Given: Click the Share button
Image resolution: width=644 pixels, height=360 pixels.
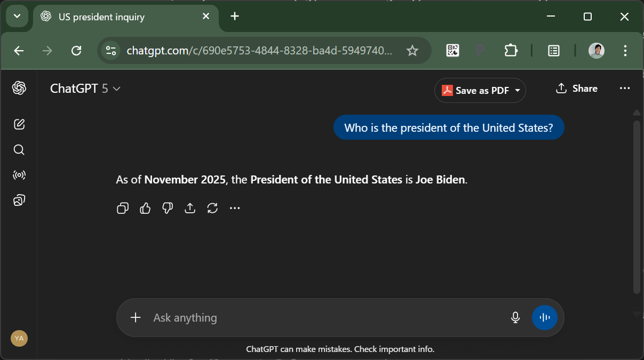Looking at the screenshot, I should click(x=576, y=89).
